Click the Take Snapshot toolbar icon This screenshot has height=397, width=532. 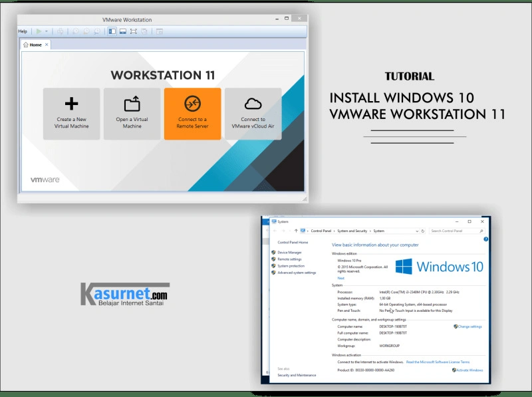(76, 31)
